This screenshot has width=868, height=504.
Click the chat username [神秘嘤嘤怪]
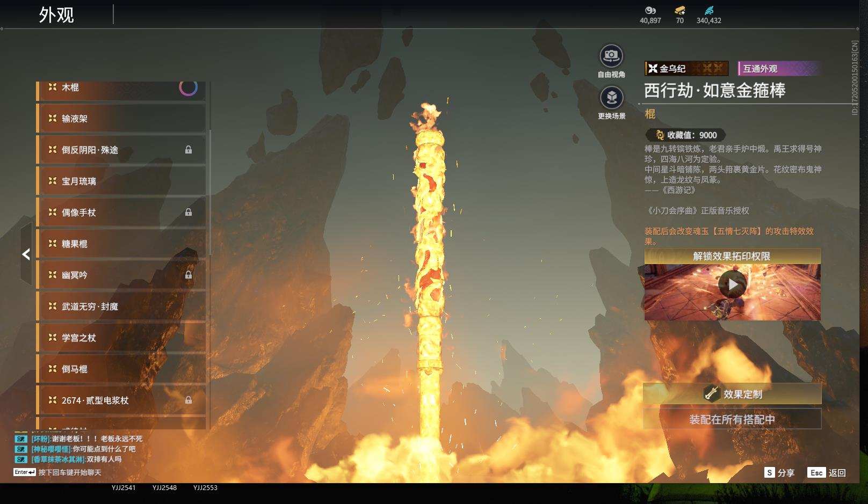point(52,449)
